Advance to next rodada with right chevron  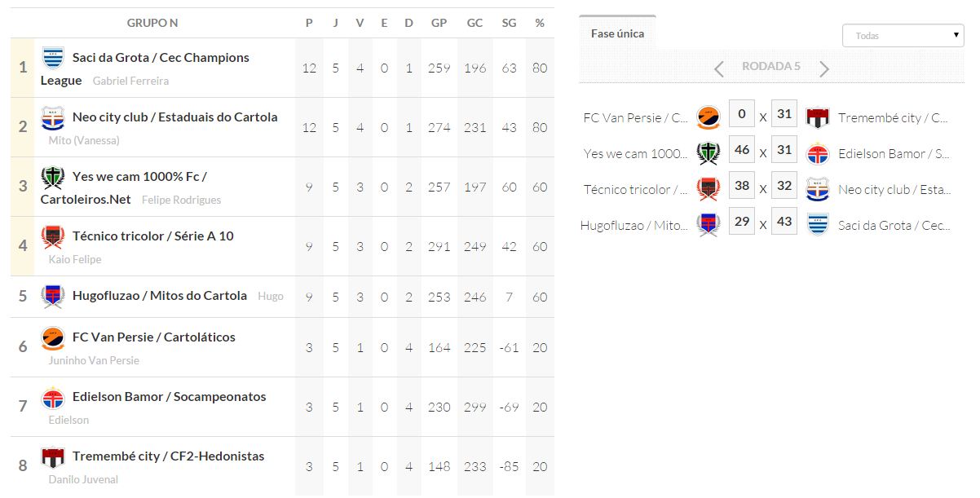pos(824,68)
